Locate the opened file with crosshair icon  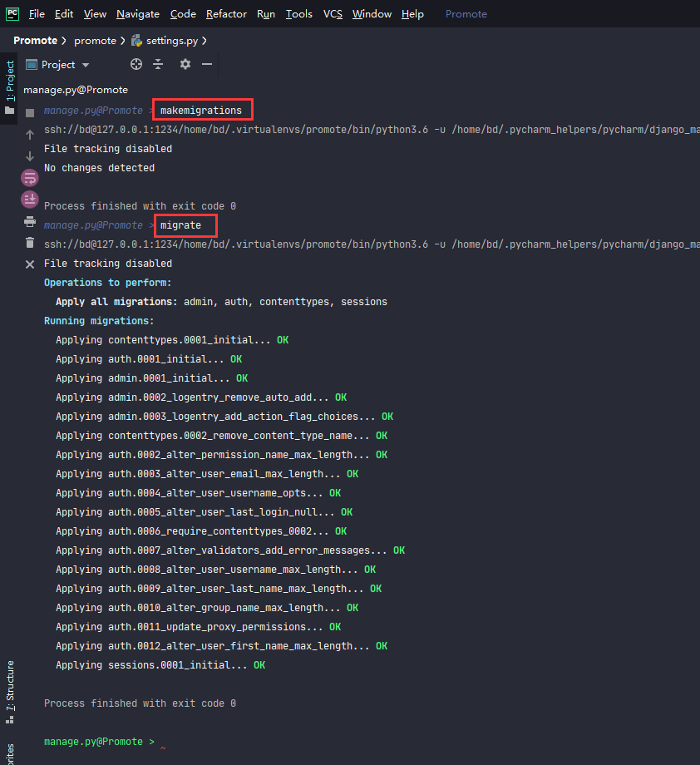point(136,64)
